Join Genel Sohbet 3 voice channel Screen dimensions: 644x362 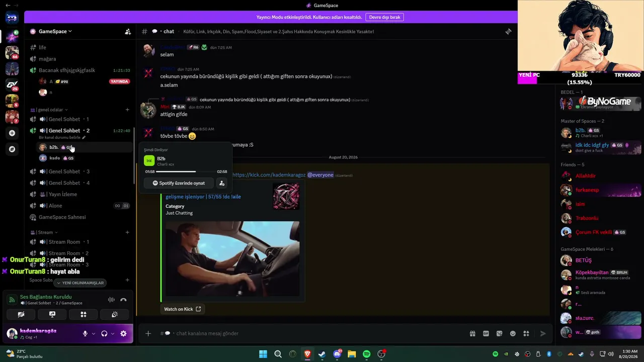pos(80,171)
